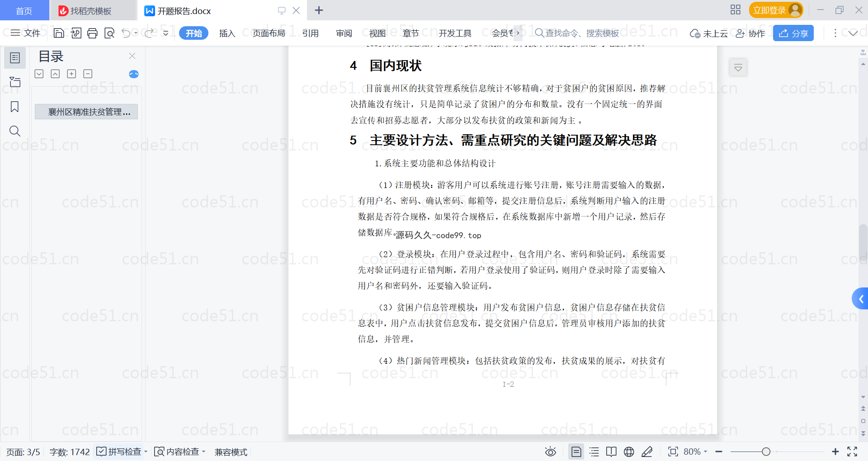Add a new document tab

(x=319, y=10)
